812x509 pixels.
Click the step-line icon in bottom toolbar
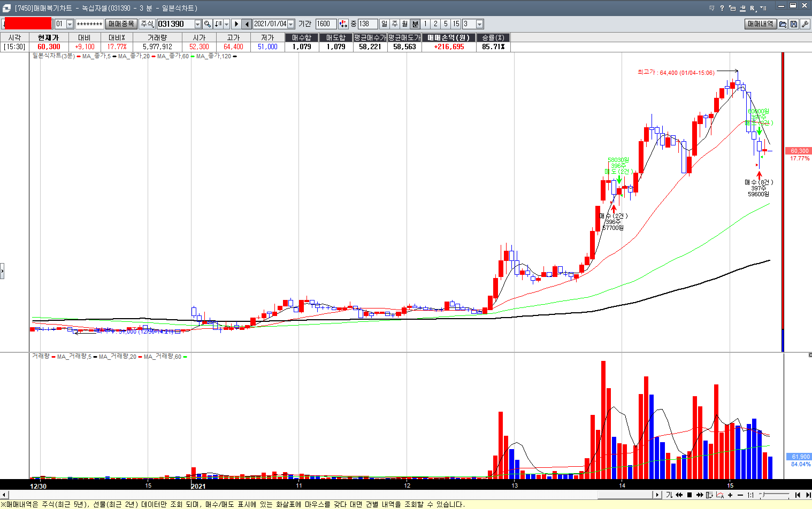(669, 495)
